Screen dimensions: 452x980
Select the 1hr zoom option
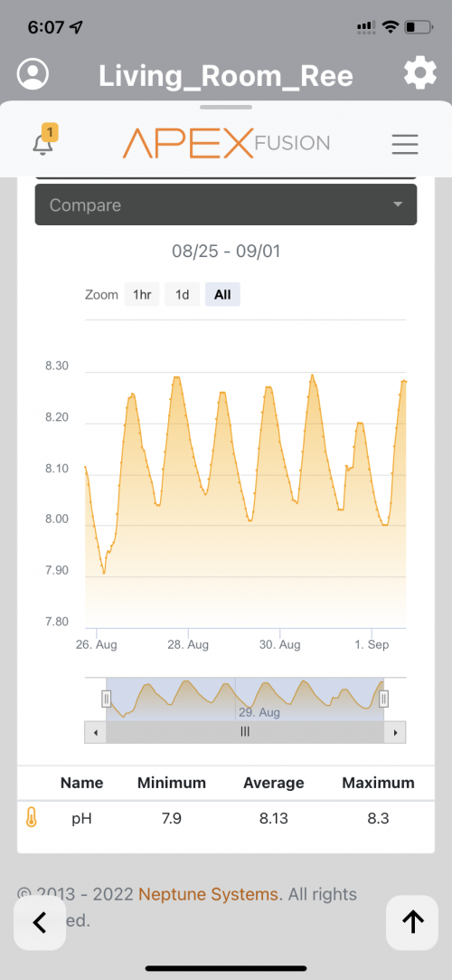pyautogui.click(x=142, y=294)
